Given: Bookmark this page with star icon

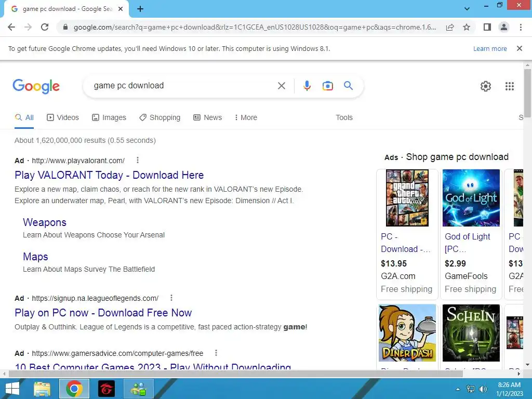Looking at the screenshot, I should point(467,27).
